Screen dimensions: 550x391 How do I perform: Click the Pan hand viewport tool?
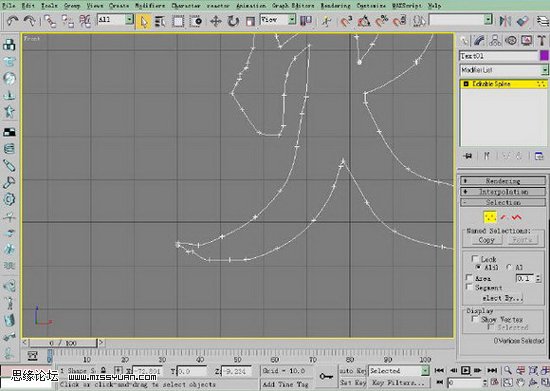click(520, 382)
